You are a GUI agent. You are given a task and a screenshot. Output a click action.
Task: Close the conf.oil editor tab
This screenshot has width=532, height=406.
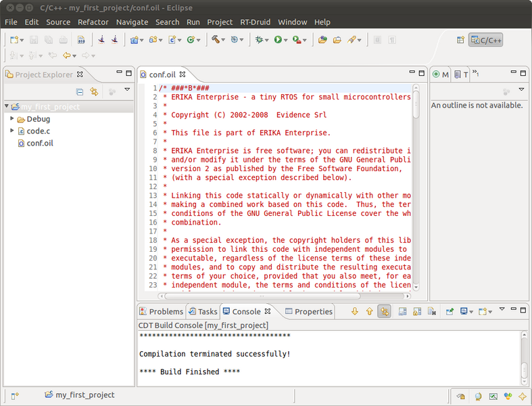[x=183, y=74]
